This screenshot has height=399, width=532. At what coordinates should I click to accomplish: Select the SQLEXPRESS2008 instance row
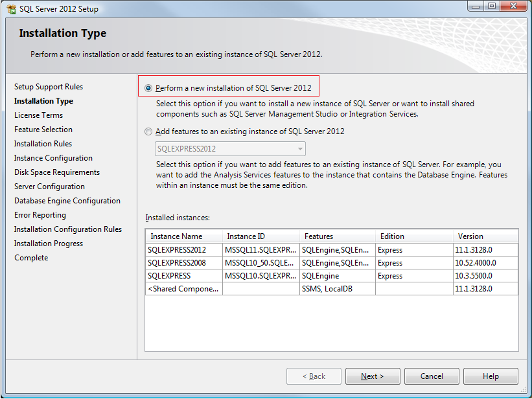[x=332, y=263]
